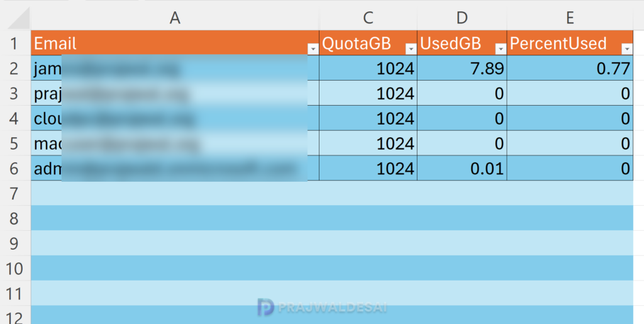The image size is (644, 324).
Task: Select the UsedGB cell showing 7.89
Action: pos(462,68)
